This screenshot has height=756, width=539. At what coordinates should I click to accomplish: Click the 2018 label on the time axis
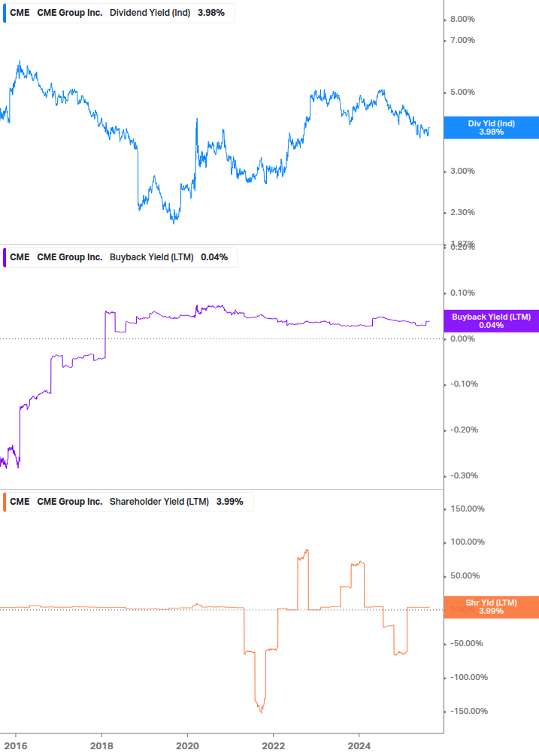101,746
